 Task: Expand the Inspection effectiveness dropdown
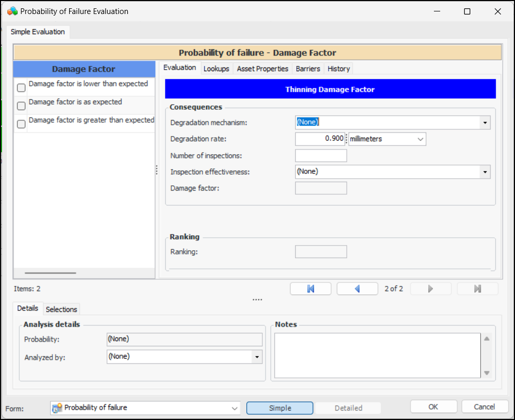point(485,171)
